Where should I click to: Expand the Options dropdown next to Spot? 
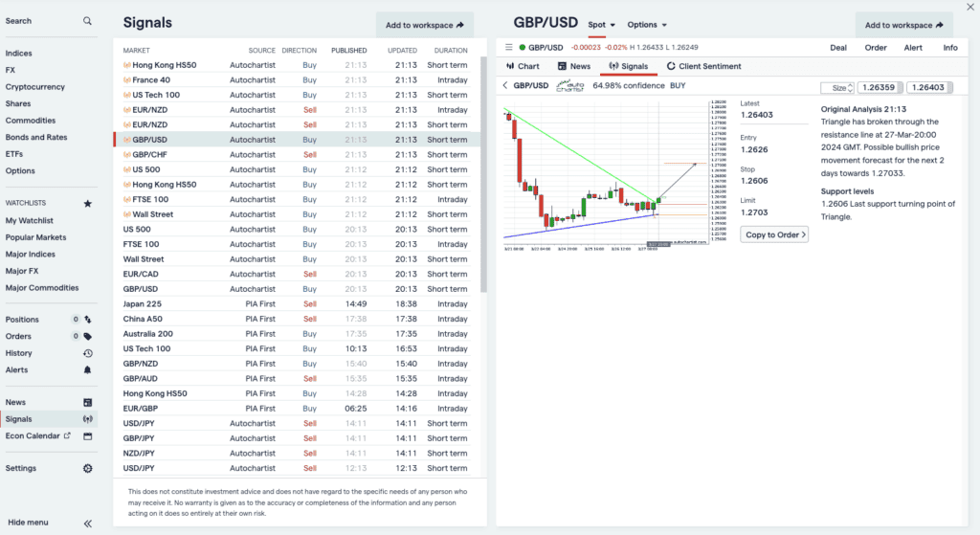pyautogui.click(x=647, y=25)
